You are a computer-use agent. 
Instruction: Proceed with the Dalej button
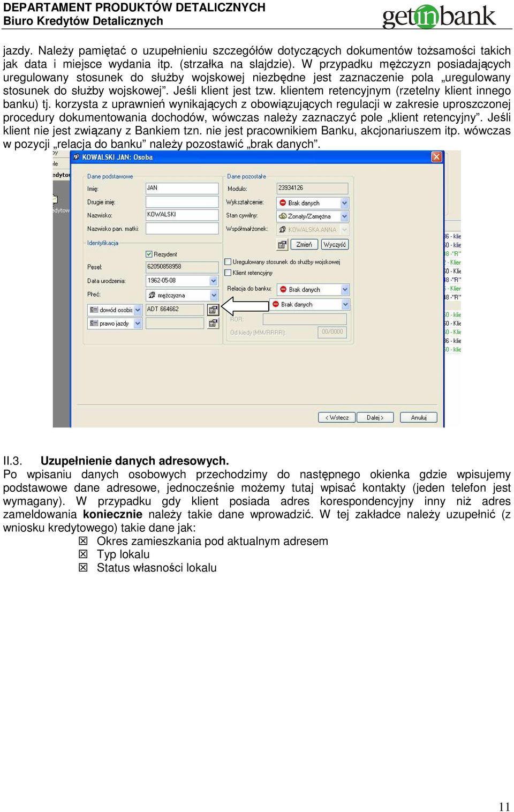coord(375,417)
